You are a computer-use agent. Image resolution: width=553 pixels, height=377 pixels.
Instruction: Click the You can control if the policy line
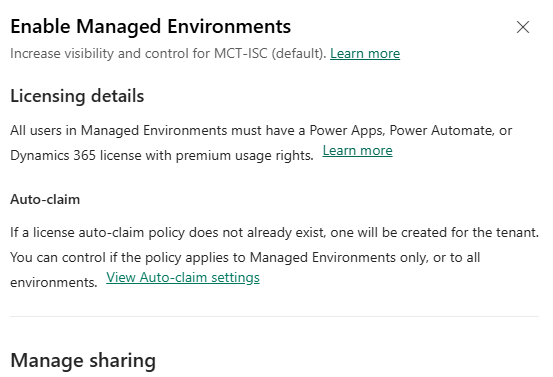pyautogui.click(x=245, y=257)
